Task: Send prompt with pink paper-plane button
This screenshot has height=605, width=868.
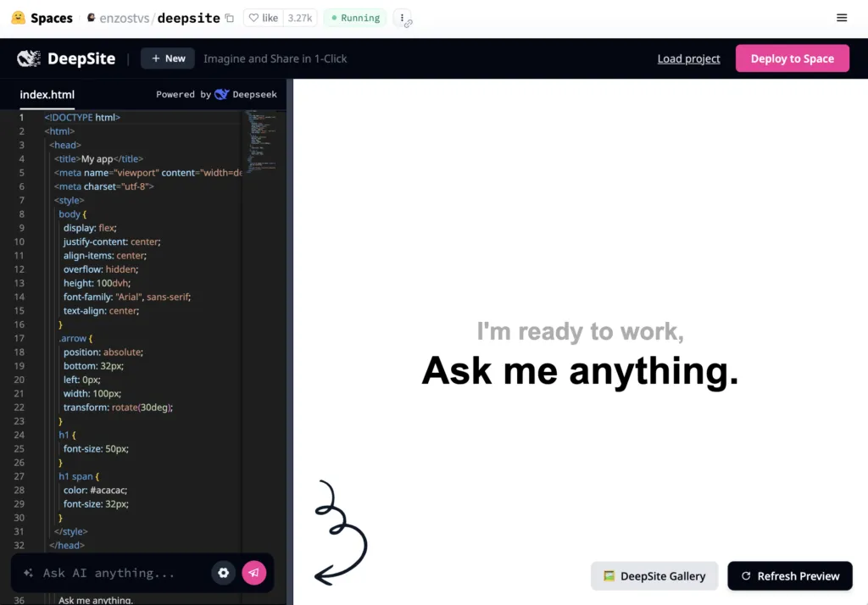Action: 253,573
